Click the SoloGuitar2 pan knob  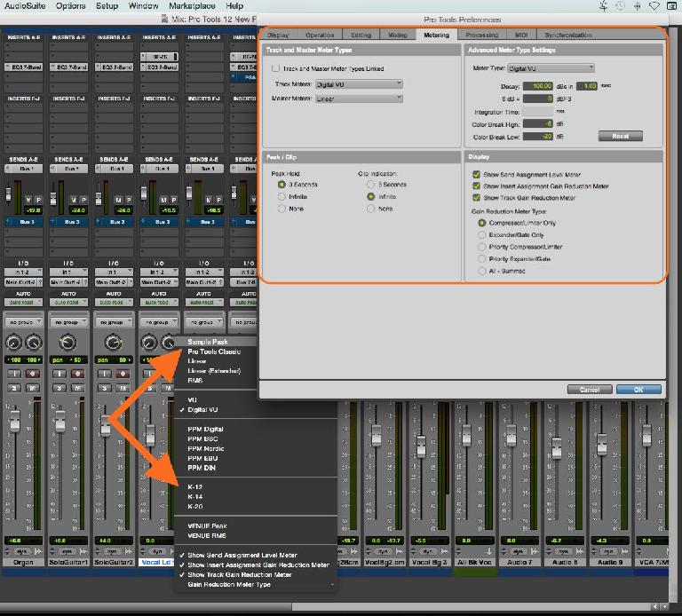click(113, 343)
